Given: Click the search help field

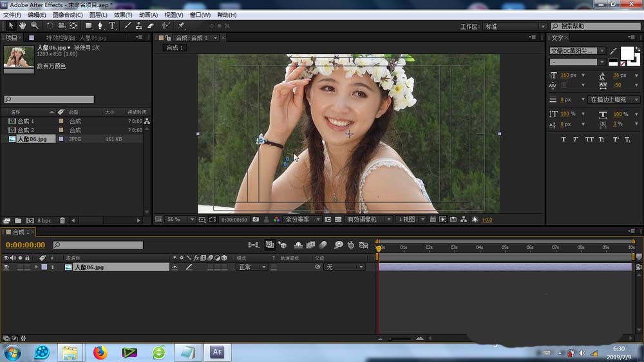Looking at the screenshot, I should [596, 26].
